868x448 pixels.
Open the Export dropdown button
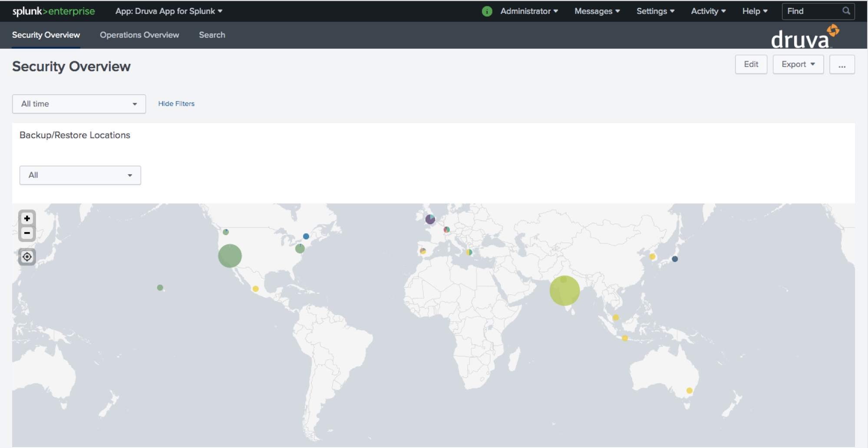tap(798, 64)
